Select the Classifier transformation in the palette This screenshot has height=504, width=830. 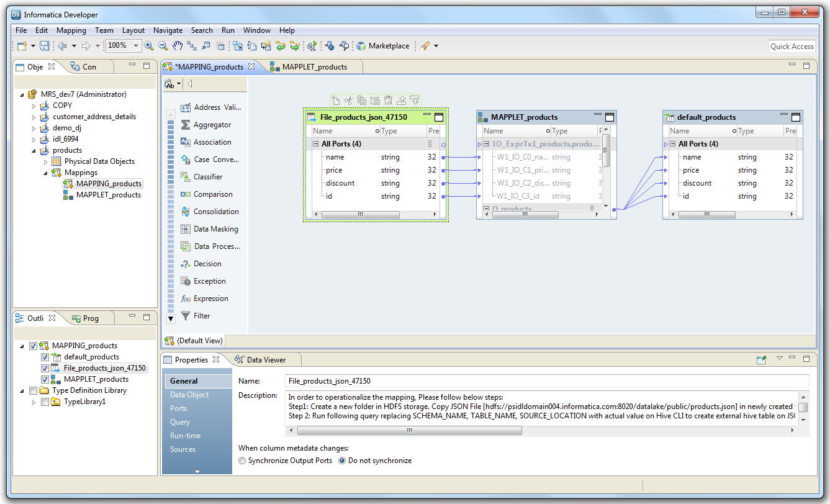click(201, 177)
